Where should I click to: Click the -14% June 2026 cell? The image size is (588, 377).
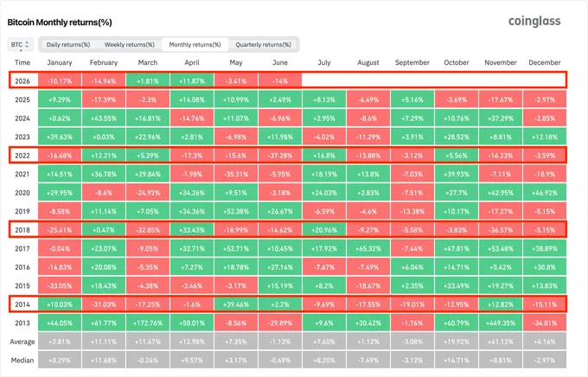point(280,81)
